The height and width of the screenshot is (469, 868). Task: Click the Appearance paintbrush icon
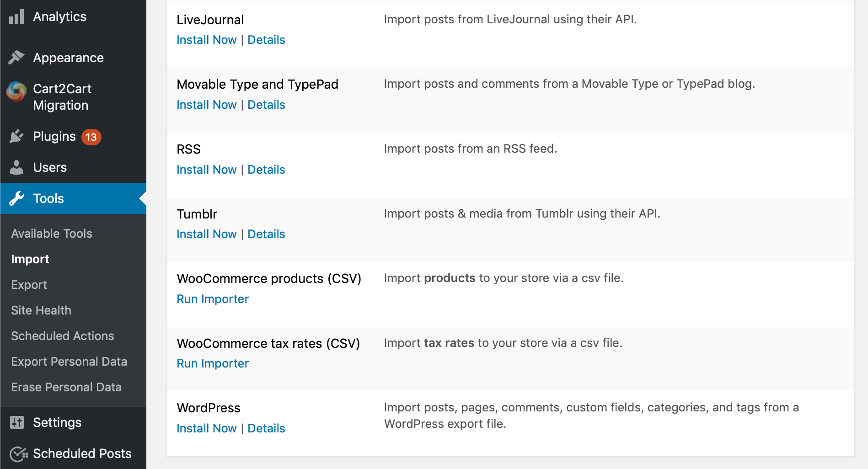16,58
